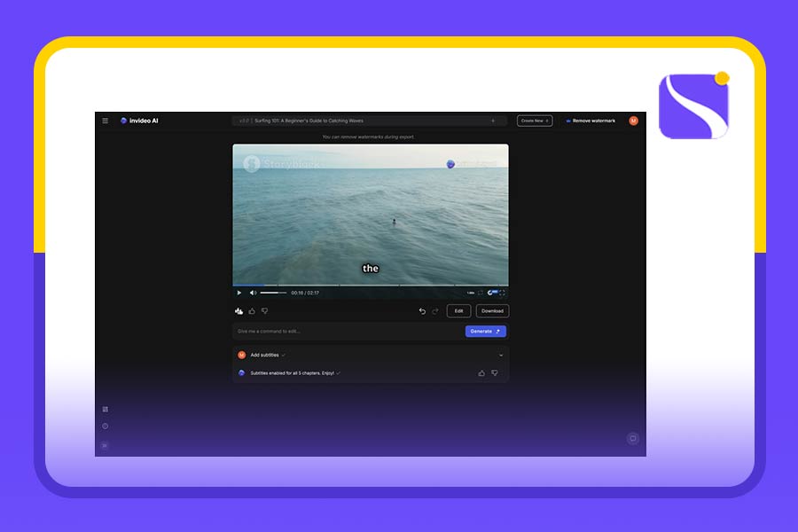Expand the chevron next to Add subtitles
The width and height of the screenshot is (798, 532).
[x=284, y=355]
